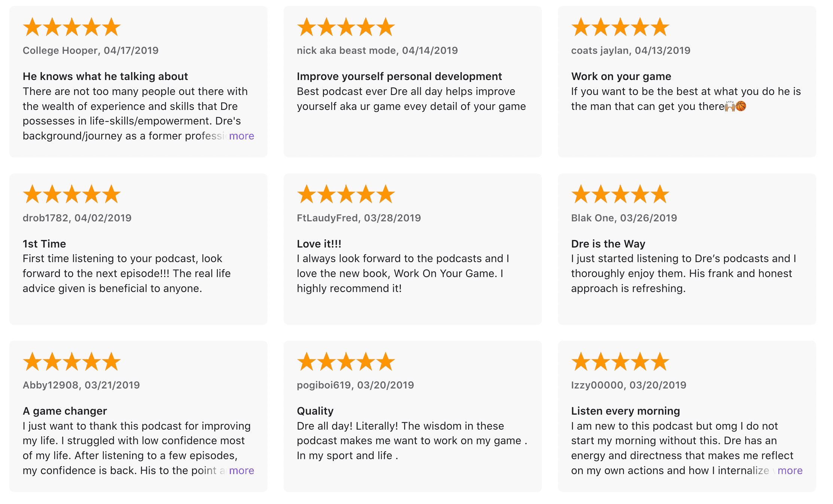Click the "Dre is the Way" review heading

608,244
